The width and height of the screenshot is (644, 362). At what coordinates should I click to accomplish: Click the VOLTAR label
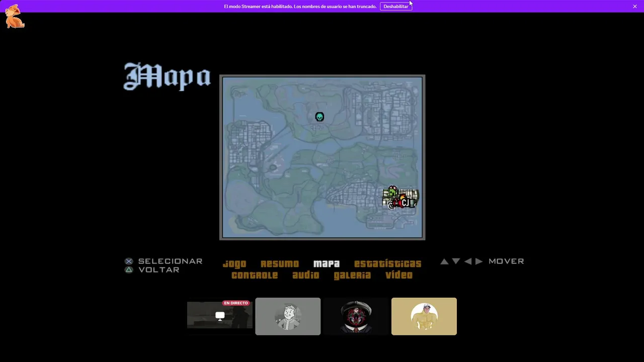[x=159, y=270]
